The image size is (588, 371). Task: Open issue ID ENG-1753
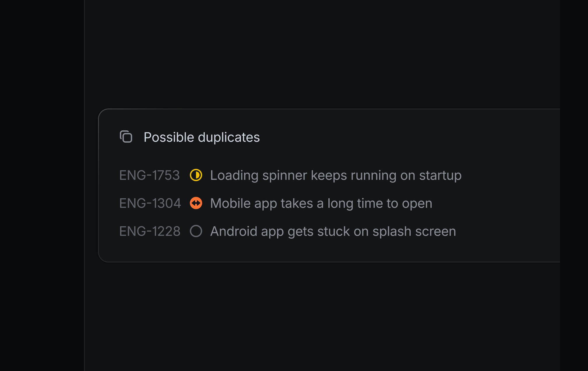coord(149,175)
